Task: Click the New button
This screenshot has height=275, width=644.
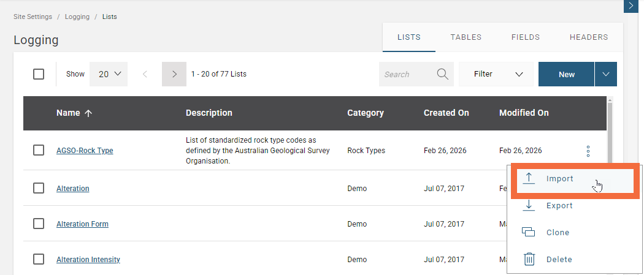Action: [x=566, y=74]
